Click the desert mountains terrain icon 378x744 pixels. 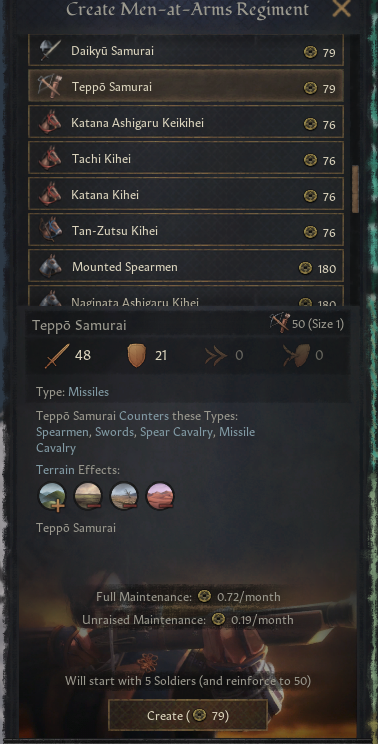pos(160,496)
